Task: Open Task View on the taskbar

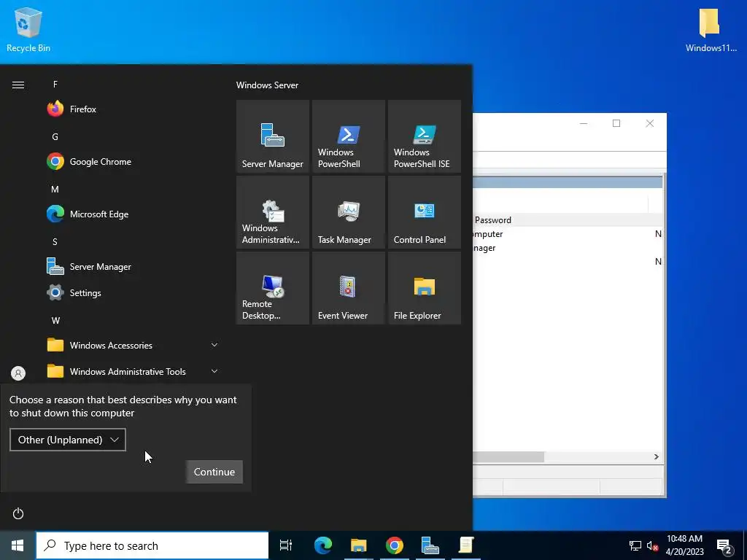Action: (286, 545)
